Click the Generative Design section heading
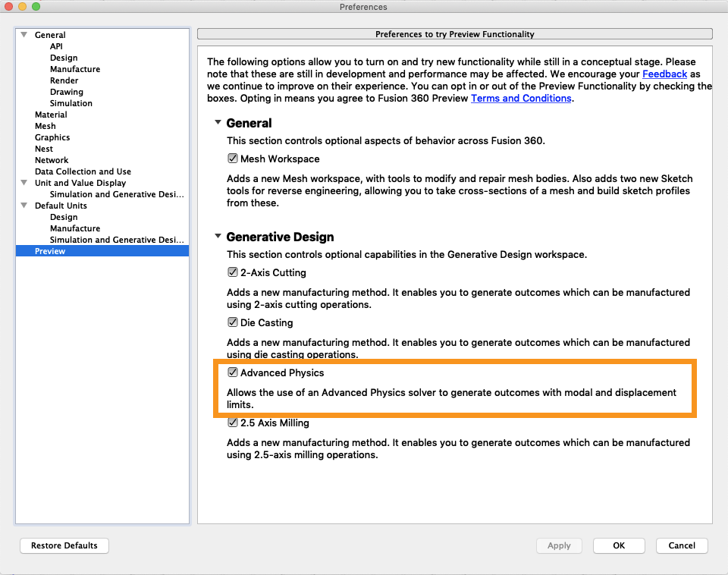Viewport: 728px width, 575px height. (x=280, y=237)
